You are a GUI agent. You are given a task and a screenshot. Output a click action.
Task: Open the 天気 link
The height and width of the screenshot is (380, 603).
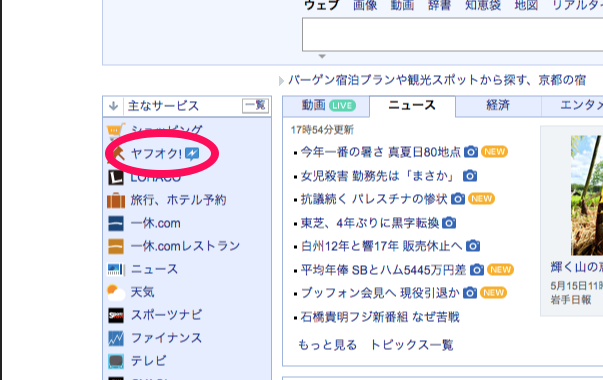[x=143, y=292]
